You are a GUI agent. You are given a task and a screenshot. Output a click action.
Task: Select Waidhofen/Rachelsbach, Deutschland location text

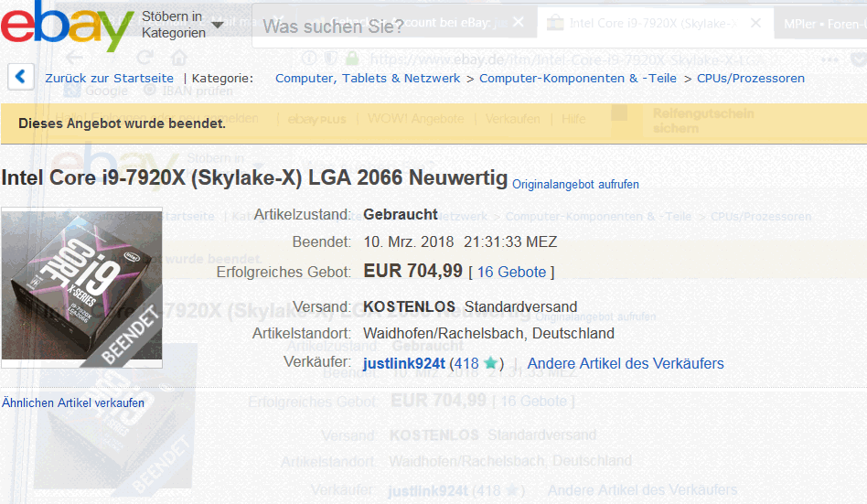488,334
